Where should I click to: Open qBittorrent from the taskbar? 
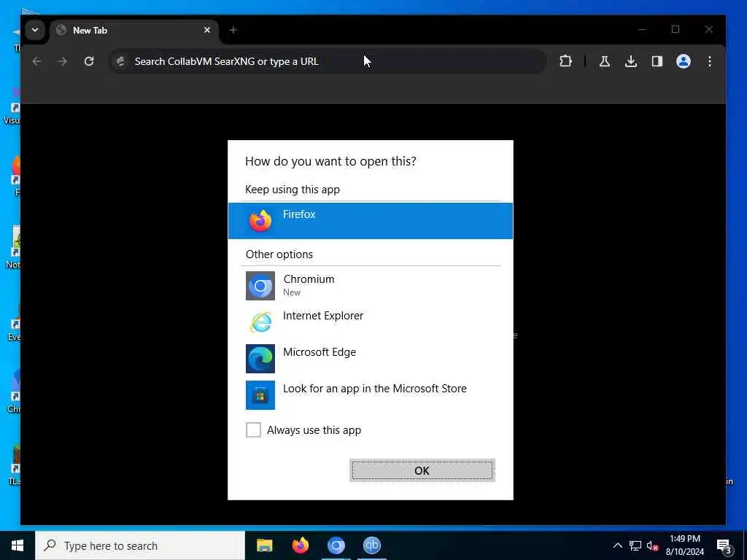(371, 545)
